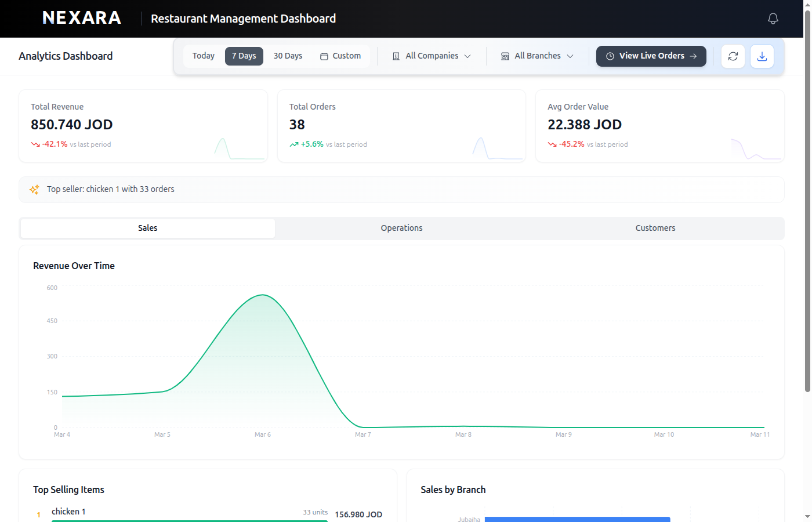Click the sparkle icon beside Top seller

click(34, 190)
